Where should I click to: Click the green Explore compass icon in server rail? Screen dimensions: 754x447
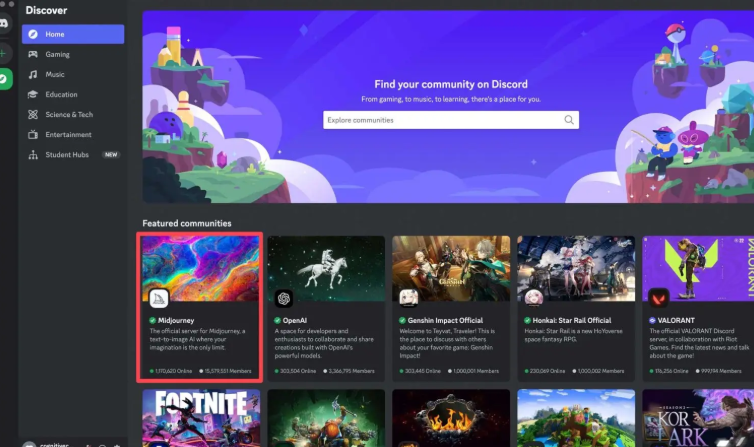pos(4,79)
